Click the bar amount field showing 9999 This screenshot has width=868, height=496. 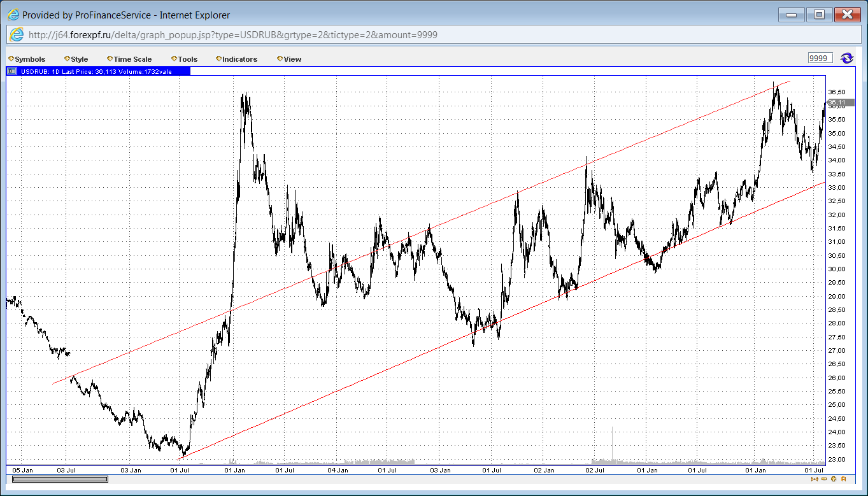[820, 58]
